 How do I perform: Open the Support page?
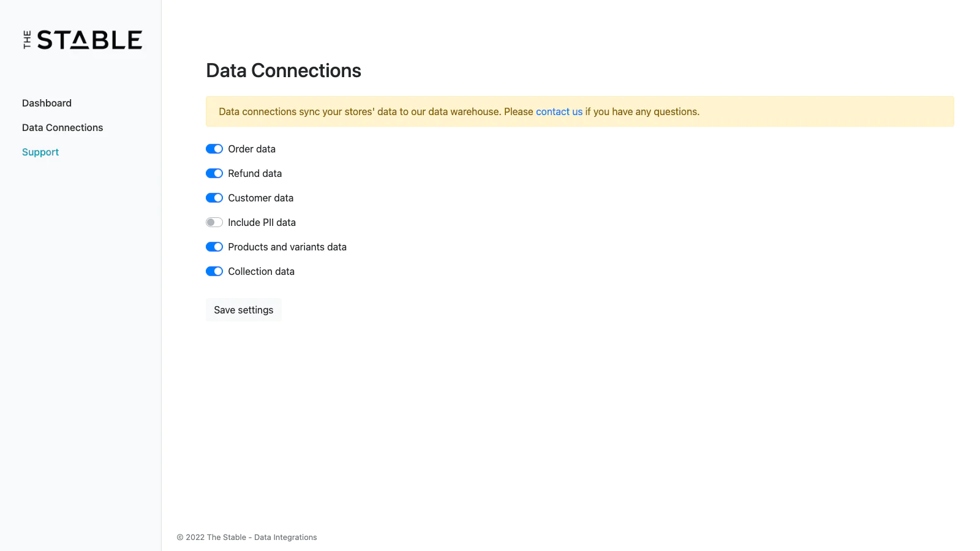point(40,152)
